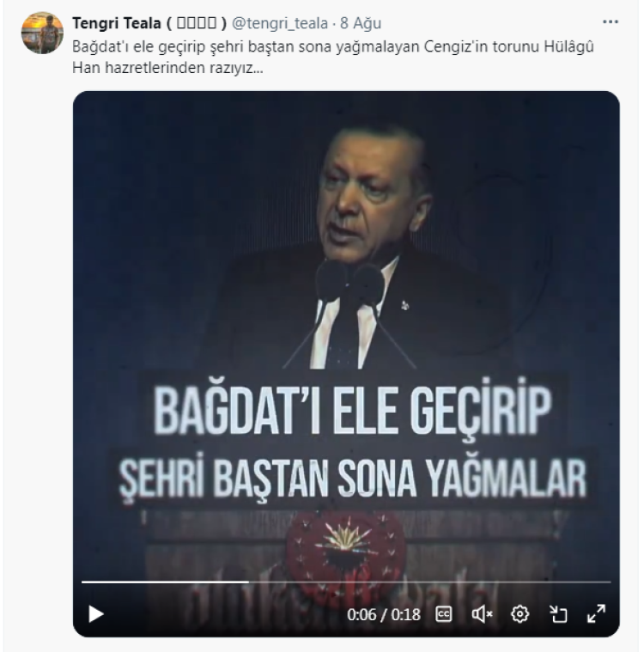Click the tweet text about Hülâgû Han

pyautogui.click(x=333, y=57)
